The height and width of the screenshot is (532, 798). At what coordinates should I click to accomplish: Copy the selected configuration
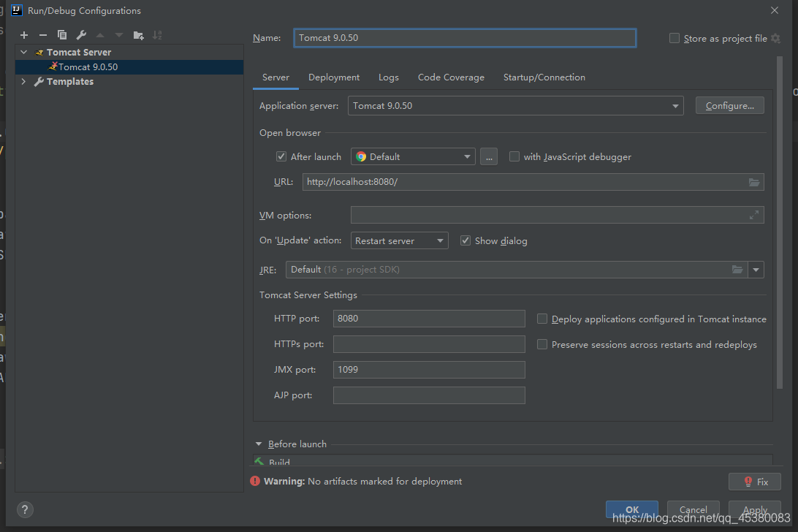point(62,35)
